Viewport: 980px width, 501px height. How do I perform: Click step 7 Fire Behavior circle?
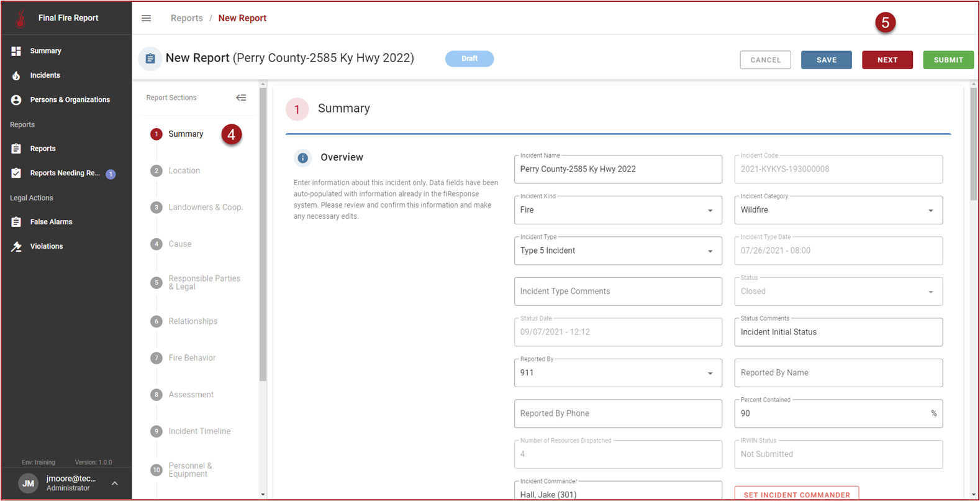click(x=157, y=358)
